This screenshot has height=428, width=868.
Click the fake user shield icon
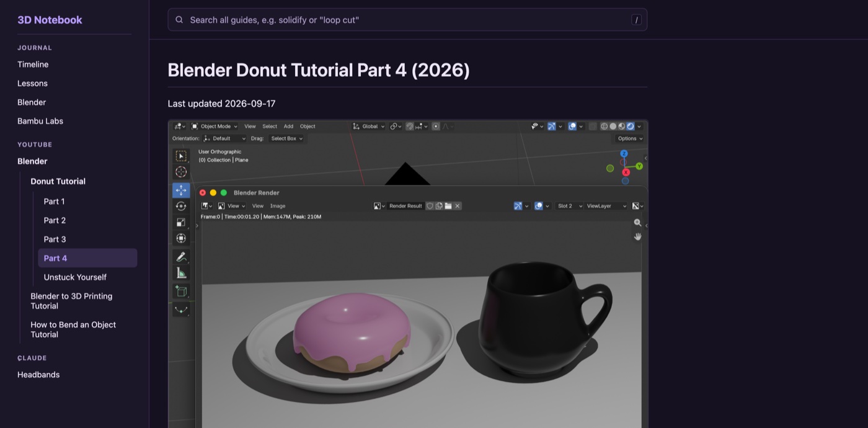click(430, 206)
